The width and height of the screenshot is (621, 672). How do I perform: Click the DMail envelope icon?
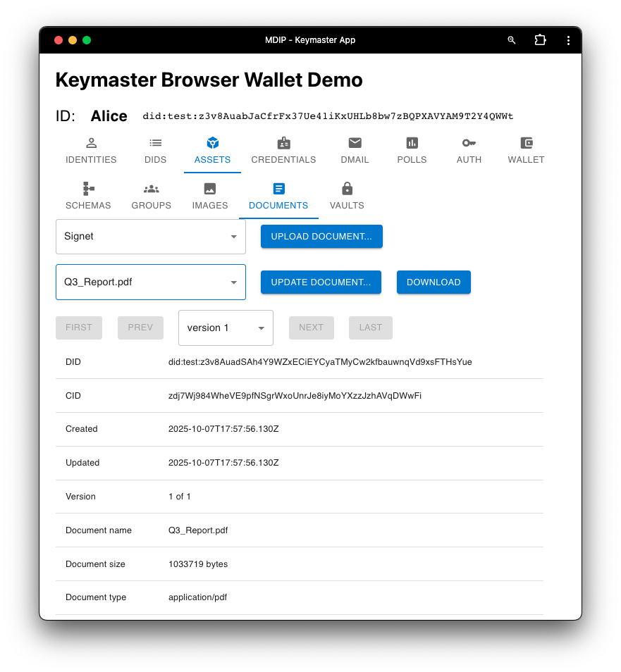[355, 143]
